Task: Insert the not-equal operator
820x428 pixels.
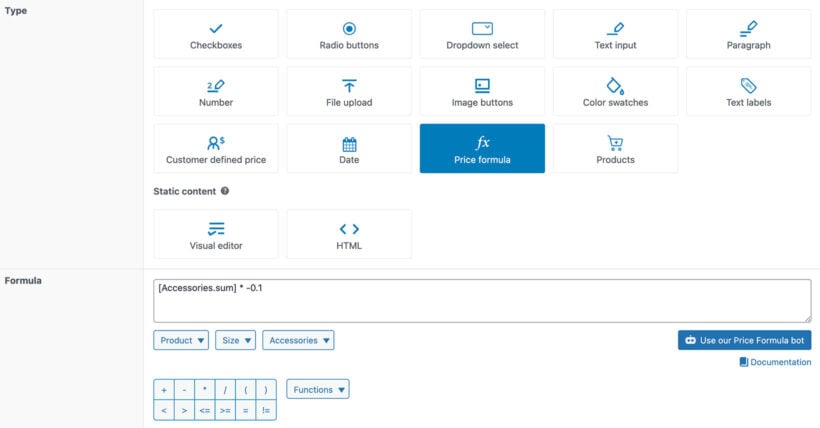Action: (x=266, y=410)
